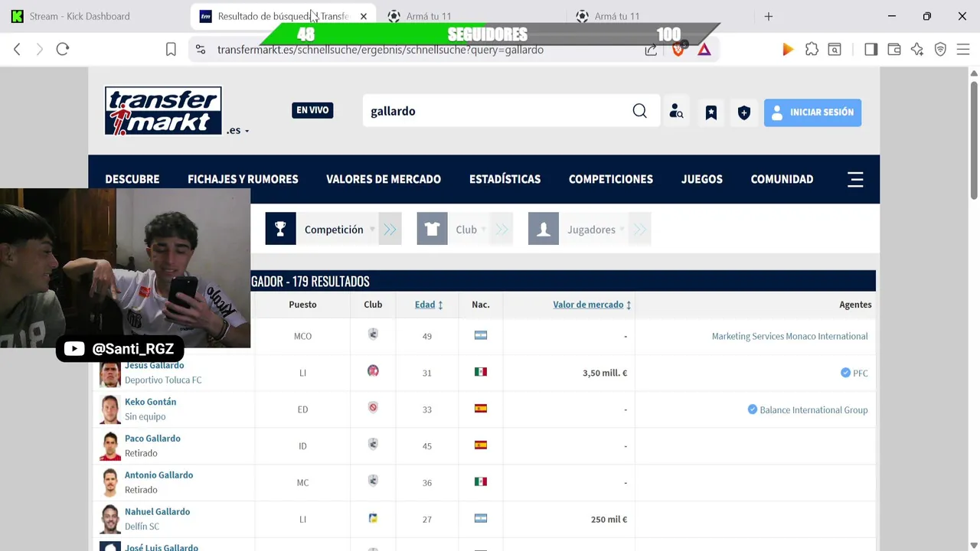Open VALORES DE MERCADO menu

pos(384,179)
